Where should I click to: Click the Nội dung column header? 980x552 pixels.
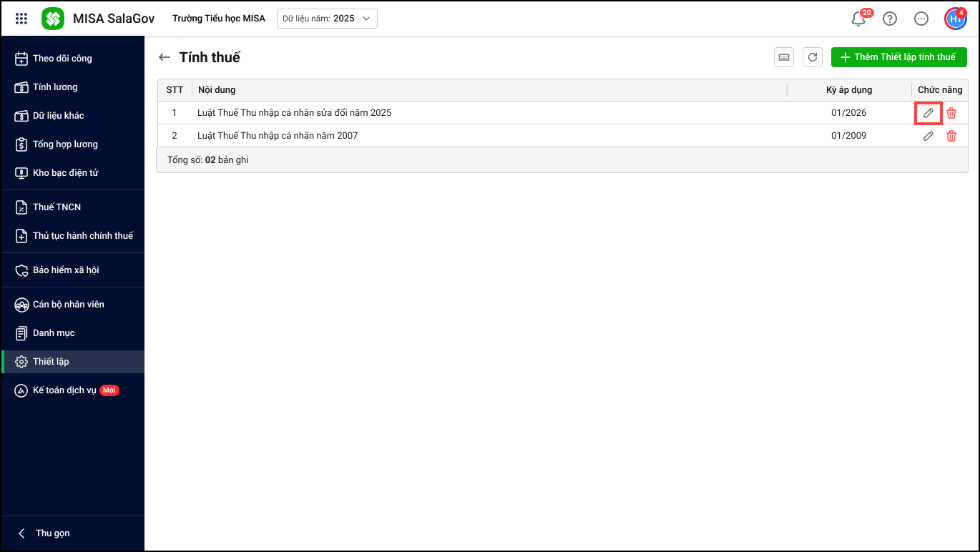(217, 90)
